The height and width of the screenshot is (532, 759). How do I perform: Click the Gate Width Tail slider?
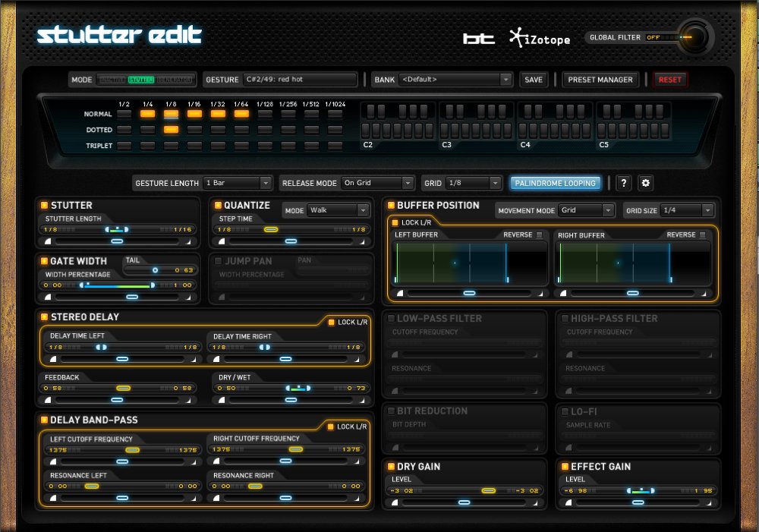pyautogui.click(x=156, y=269)
